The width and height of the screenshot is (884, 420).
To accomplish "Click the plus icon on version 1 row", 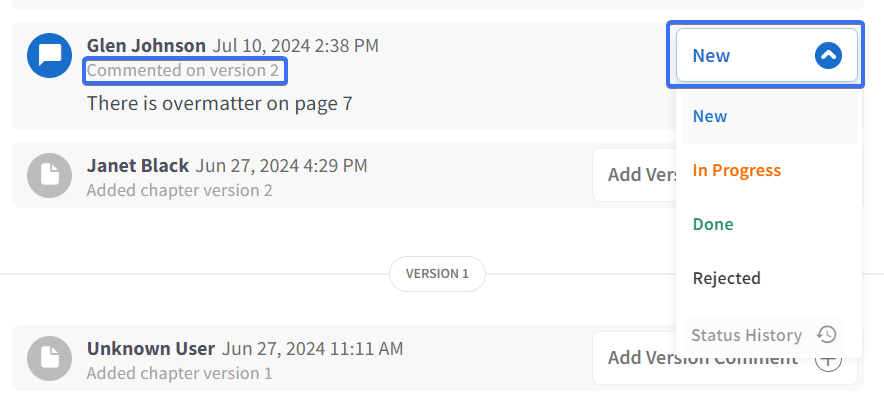I will tap(829, 361).
